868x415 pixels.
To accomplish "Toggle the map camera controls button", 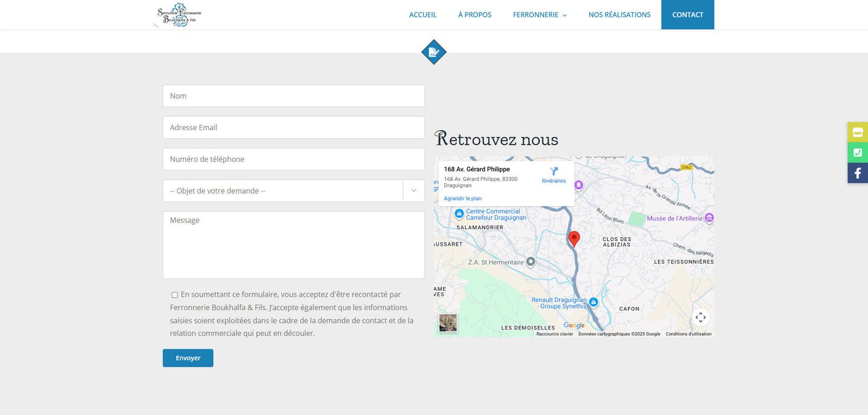I will (700, 317).
